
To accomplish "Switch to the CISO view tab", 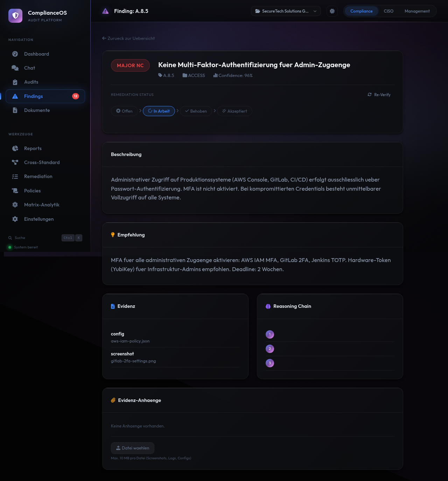I will 388,11.
